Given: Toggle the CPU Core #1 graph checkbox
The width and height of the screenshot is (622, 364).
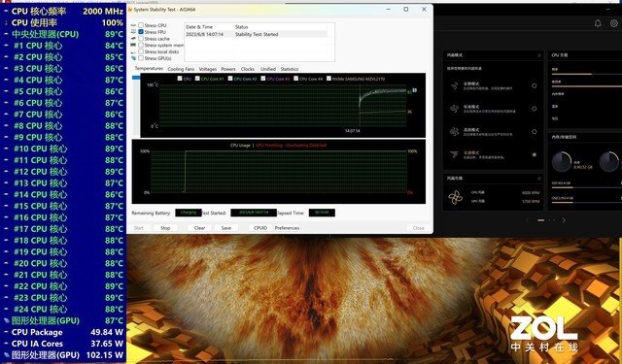Looking at the screenshot, I should [x=197, y=79].
